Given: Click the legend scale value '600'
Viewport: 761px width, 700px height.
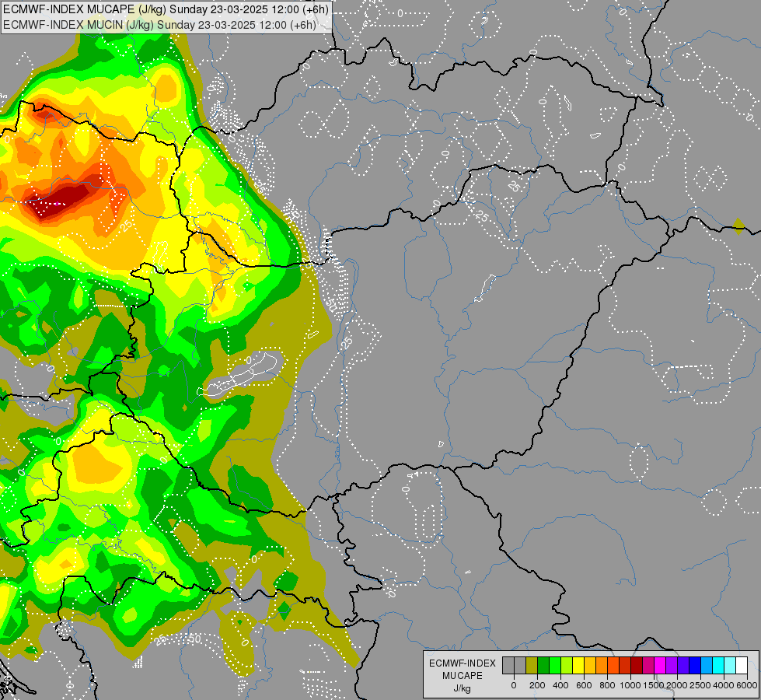Looking at the screenshot, I should pyautogui.click(x=584, y=685).
